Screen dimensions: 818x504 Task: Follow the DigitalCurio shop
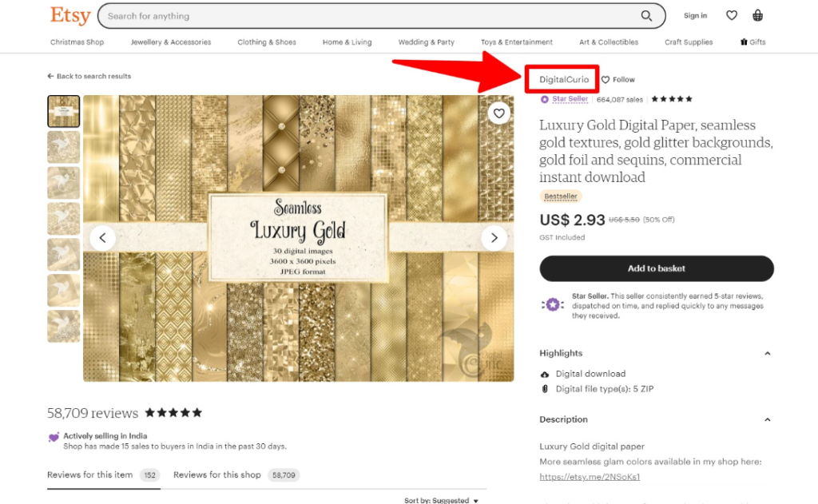coord(617,79)
